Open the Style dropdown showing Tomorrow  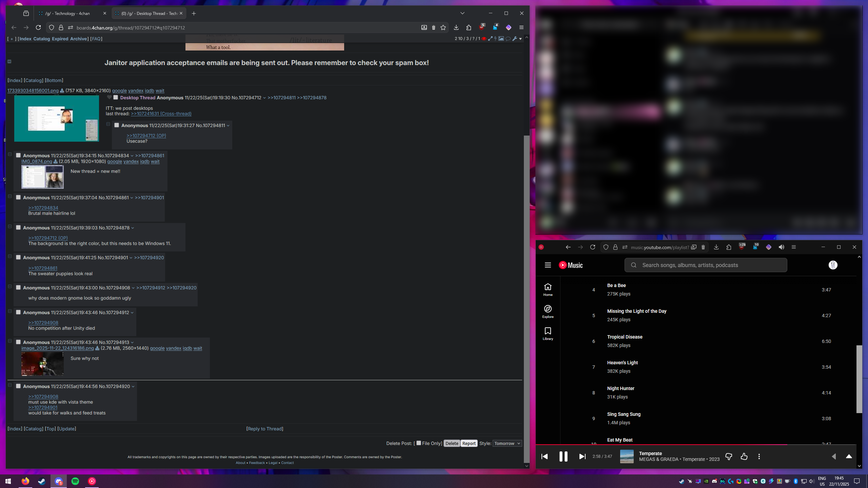click(x=507, y=443)
